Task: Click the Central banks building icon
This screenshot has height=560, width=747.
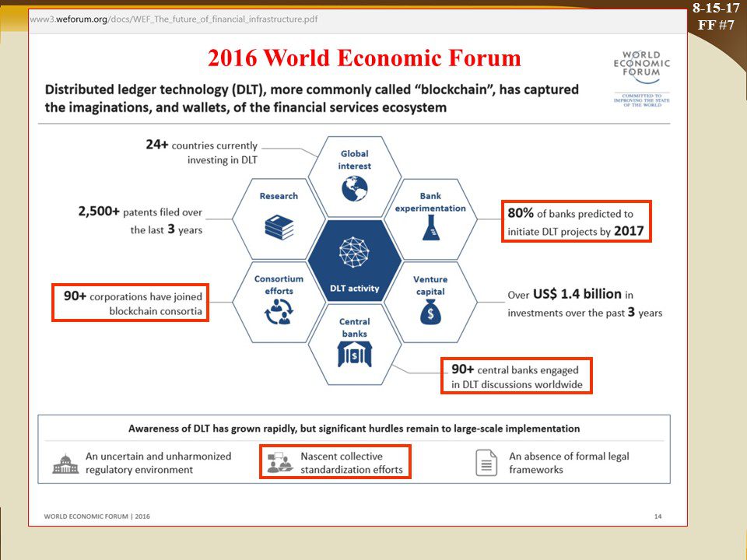Action: pos(355,355)
